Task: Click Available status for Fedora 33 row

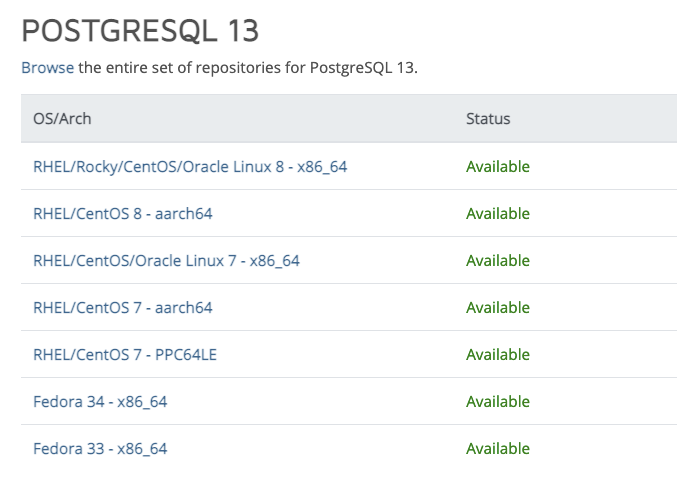Action: click(498, 449)
